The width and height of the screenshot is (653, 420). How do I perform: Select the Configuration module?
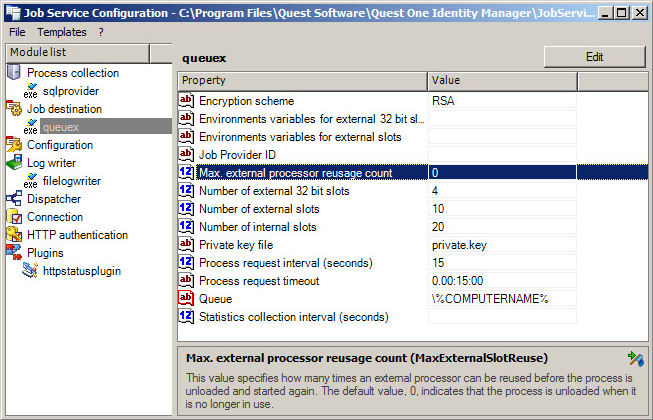pos(60,145)
